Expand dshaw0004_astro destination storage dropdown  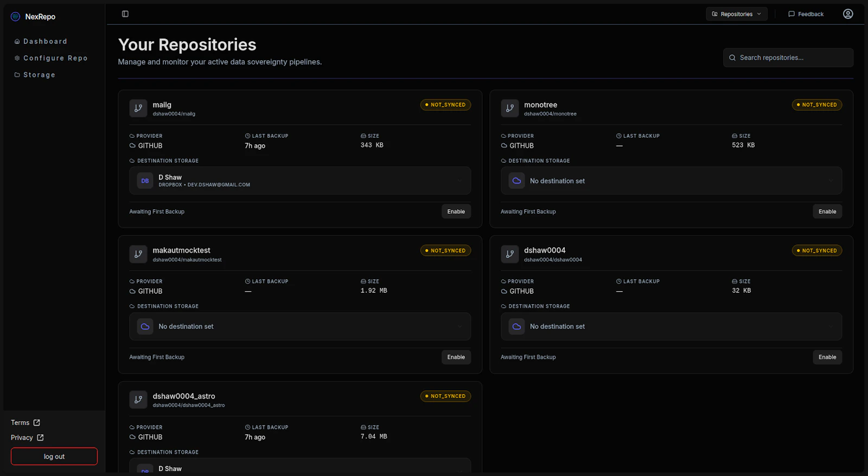tap(300, 466)
